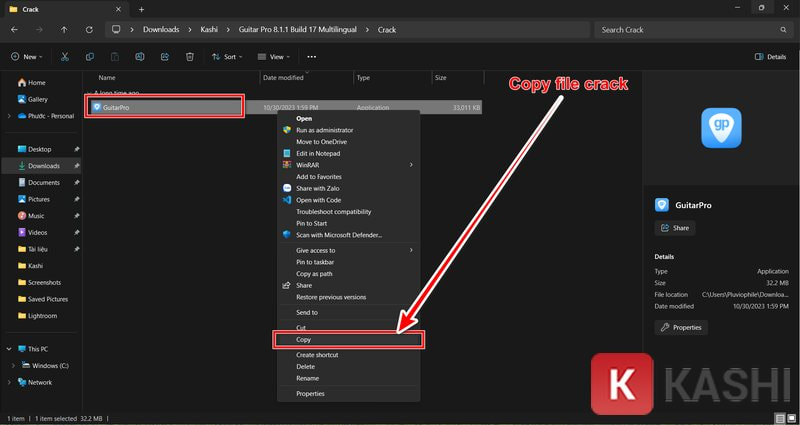The image size is (800, 425).
Task: Switch to large thumbnails view in status bar
Action: 791,418
